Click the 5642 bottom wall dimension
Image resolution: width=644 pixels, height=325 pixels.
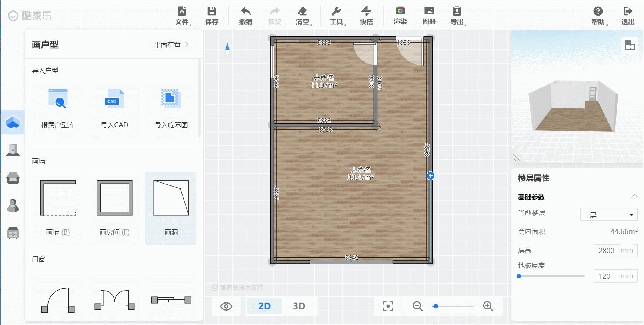click(351, 258)
